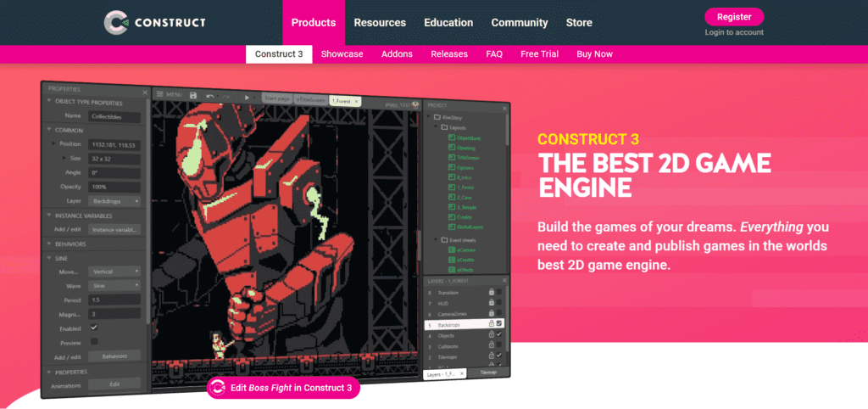
Task: Expand the Size property triangle
Action: coord(65,158)
